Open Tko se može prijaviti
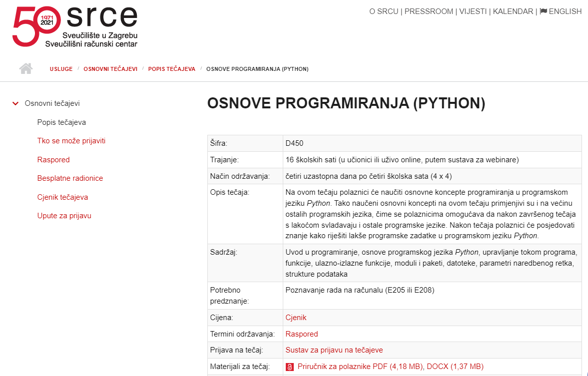Viewport: 588px width, 376px height. pos(71,141)
